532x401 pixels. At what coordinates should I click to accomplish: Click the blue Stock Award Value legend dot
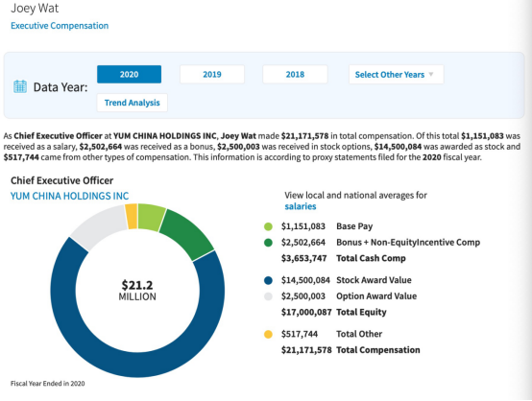click(268, 280)
